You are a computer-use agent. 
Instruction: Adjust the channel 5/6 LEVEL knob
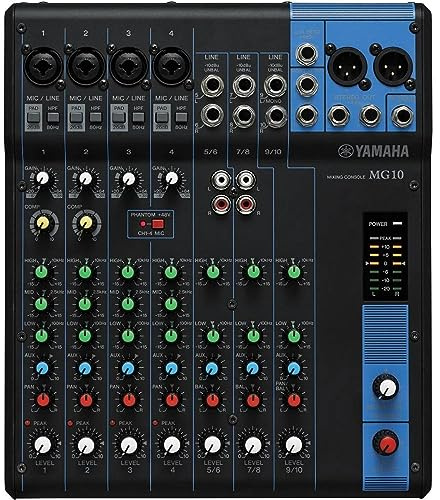point(213,445)
